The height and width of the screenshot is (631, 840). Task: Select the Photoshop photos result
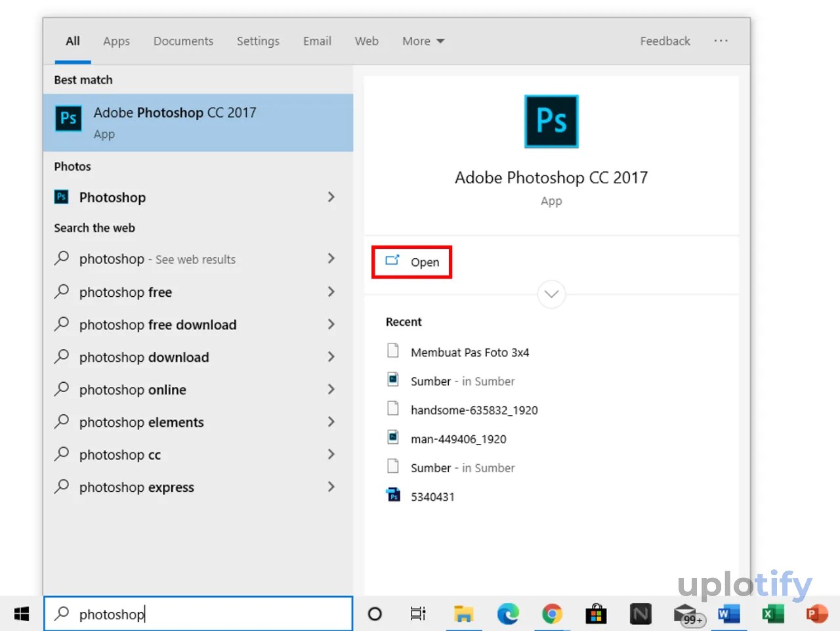198,197
